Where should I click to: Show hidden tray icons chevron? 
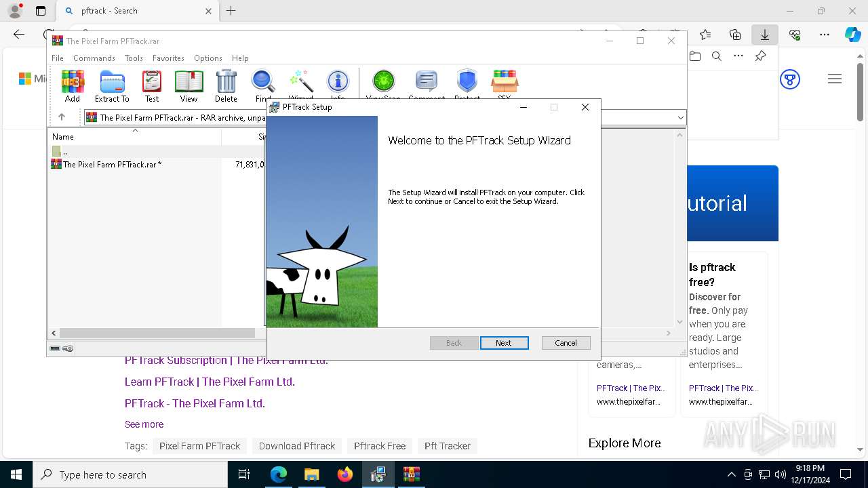coord(731,474)
